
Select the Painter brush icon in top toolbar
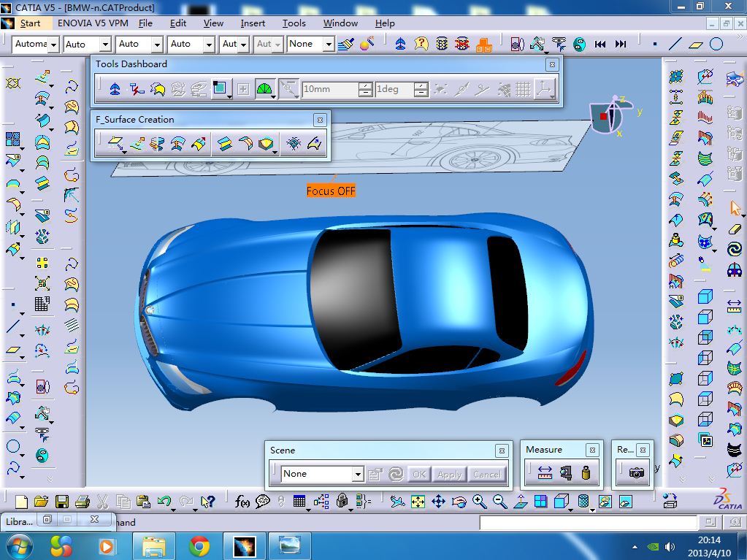click(346, 45)
